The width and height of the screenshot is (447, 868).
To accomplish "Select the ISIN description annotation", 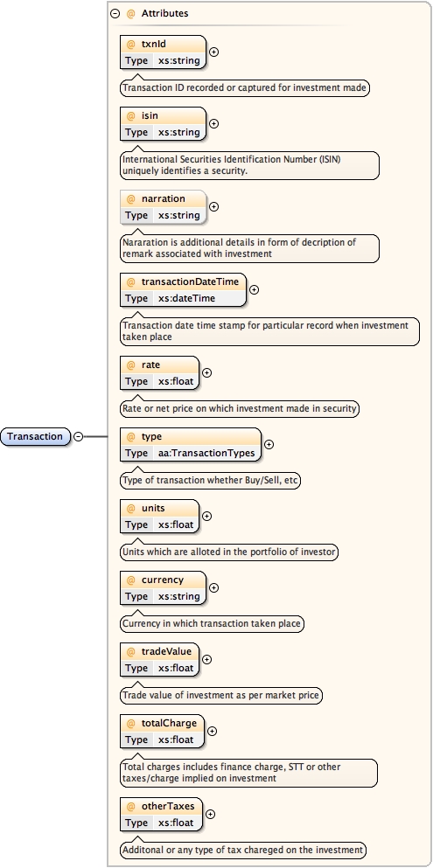I will pos(250,165).
